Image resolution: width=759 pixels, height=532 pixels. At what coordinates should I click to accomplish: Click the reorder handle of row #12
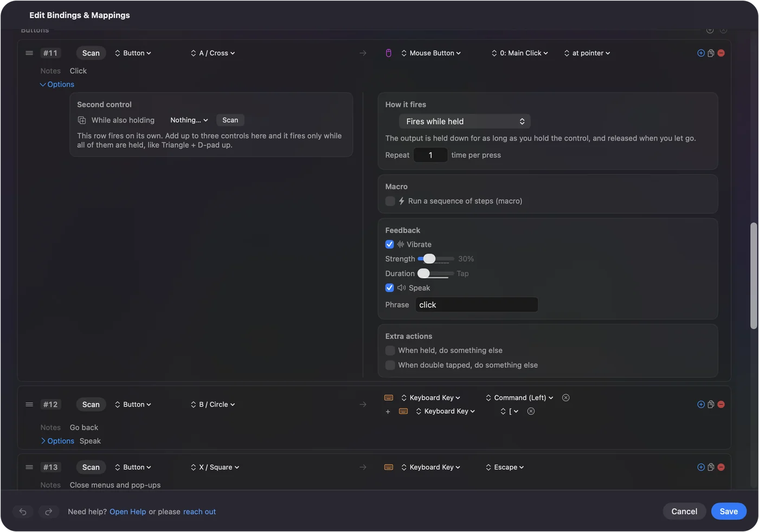coord(29,405)
